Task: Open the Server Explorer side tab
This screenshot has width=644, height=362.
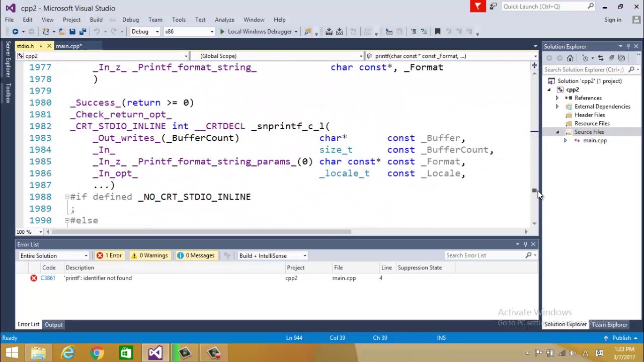Action: point(8,60)
